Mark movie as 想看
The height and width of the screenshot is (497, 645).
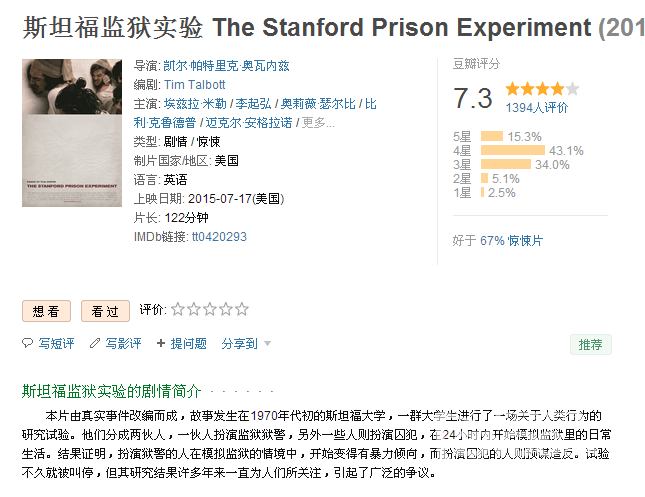click(x=46, y=311)
